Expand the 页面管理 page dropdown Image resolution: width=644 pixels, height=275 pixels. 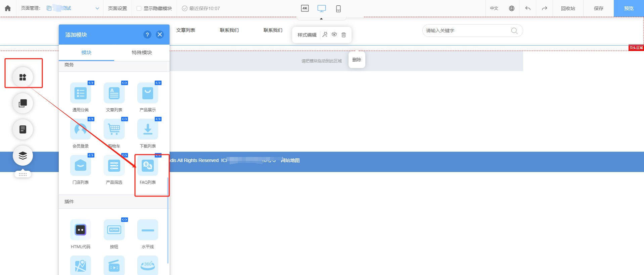(97, 8)
